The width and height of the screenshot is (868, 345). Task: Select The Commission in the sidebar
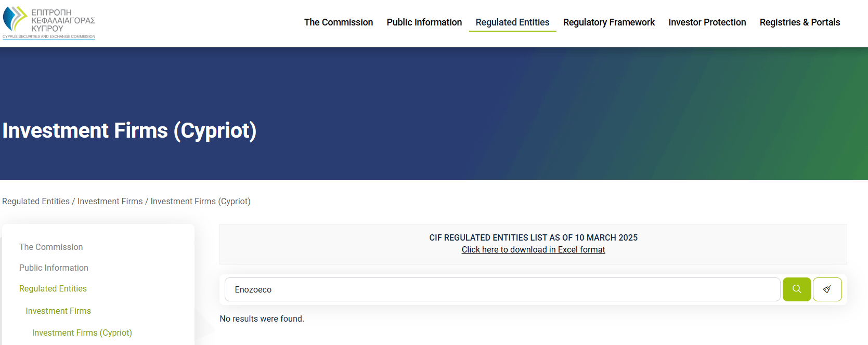click(51, 247)
